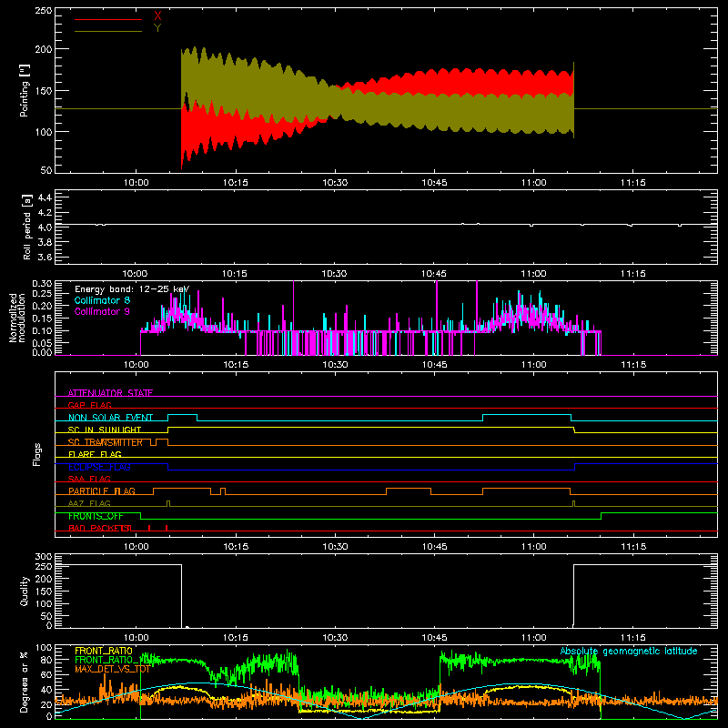Select the olive flag label above FRONTS_OFF
The width and height of the screenshot is (728, 728).
pyautogui.click(x=89, y=503)
